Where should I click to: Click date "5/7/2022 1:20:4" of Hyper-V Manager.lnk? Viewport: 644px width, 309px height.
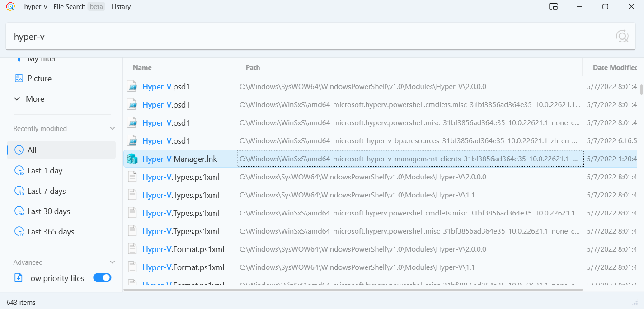click(x=612, y=159)
